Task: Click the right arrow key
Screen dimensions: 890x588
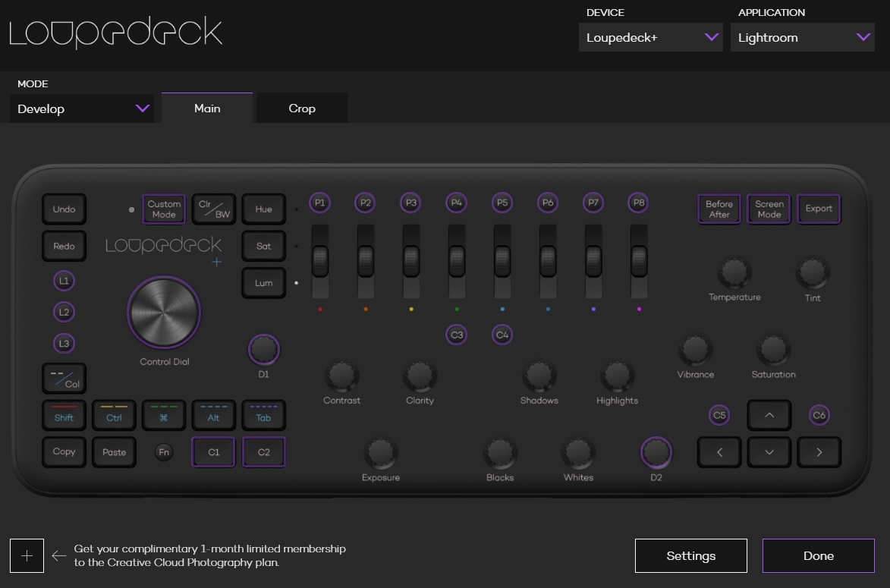Action: [819, 452]
